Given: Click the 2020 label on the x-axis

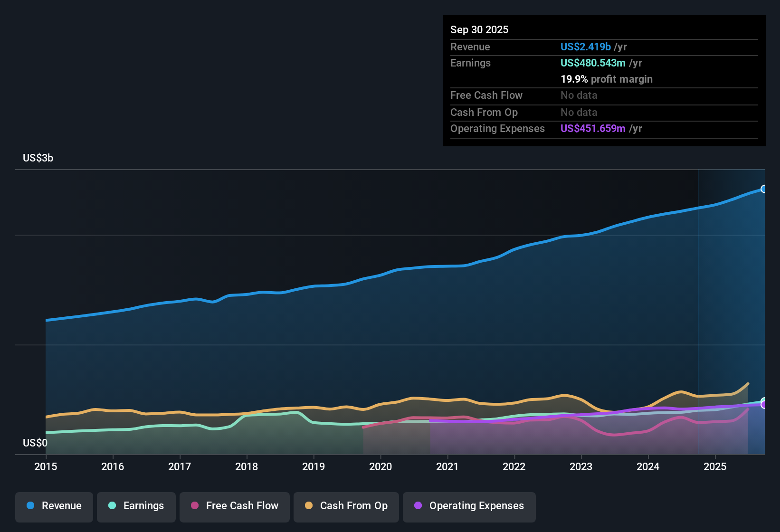Looking at the screenshot, I should pos(380,467).
